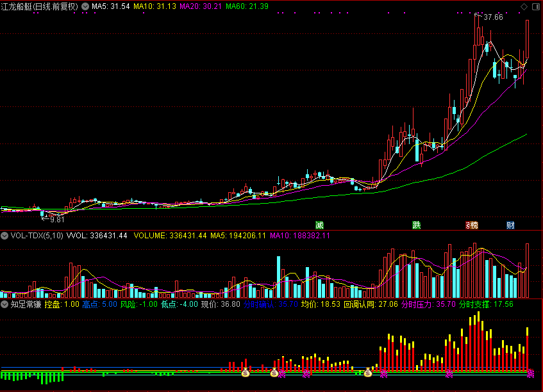
Task: Open the VOL-TDX indicator dropdown icon
Action: coord(4,236)
